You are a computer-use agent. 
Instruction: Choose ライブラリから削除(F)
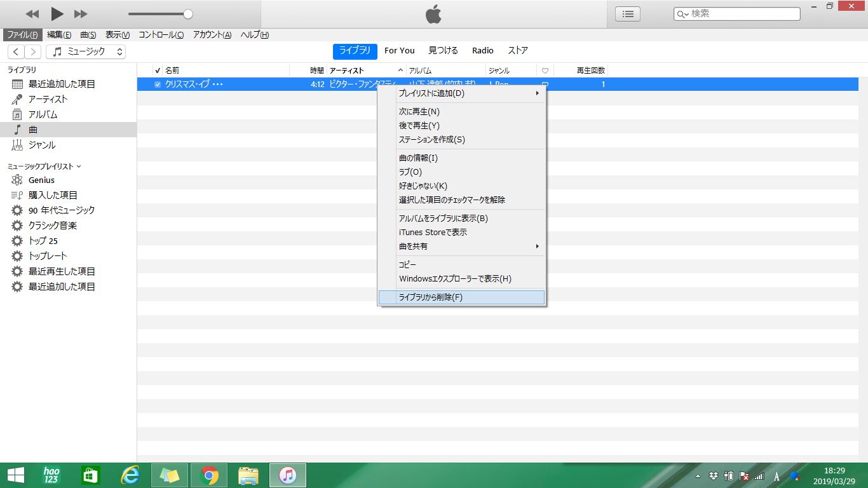point(462,297)
